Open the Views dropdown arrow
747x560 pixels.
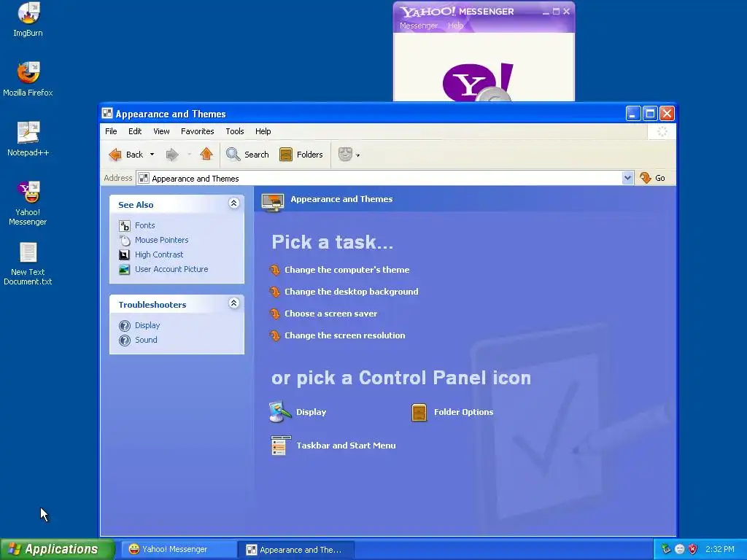(357, 155)
